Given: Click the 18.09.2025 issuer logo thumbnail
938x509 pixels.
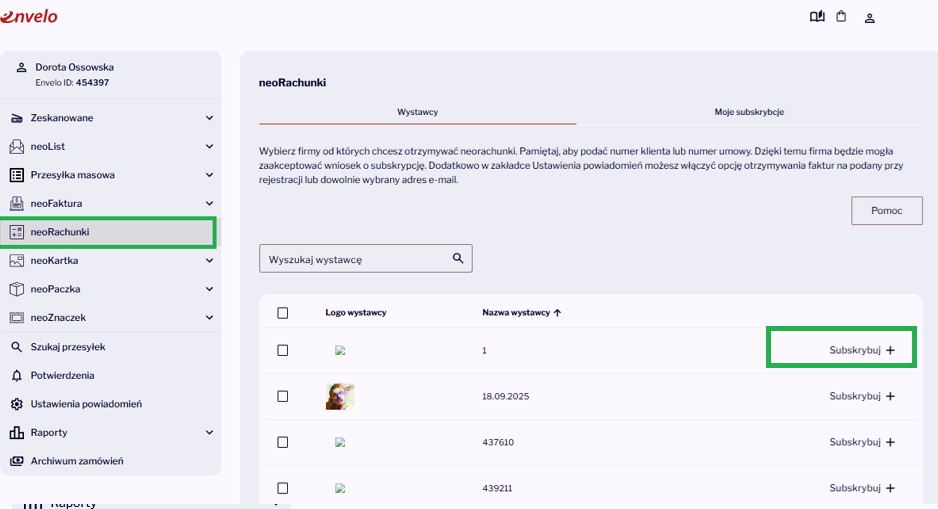Looking at the screenshot, I should [340, 397].
